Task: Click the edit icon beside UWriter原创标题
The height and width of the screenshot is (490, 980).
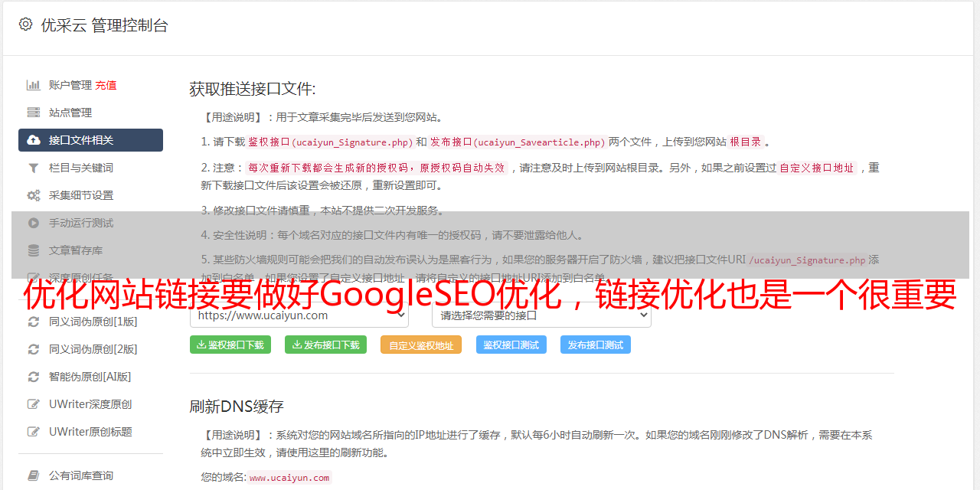Action: point(34,432)
